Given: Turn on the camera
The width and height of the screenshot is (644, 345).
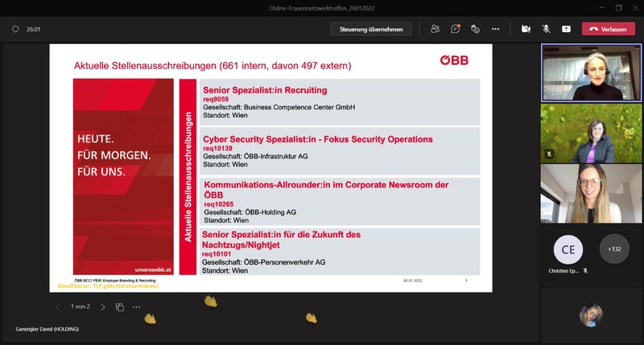Looking at the screenshot, I should point(526,29).
